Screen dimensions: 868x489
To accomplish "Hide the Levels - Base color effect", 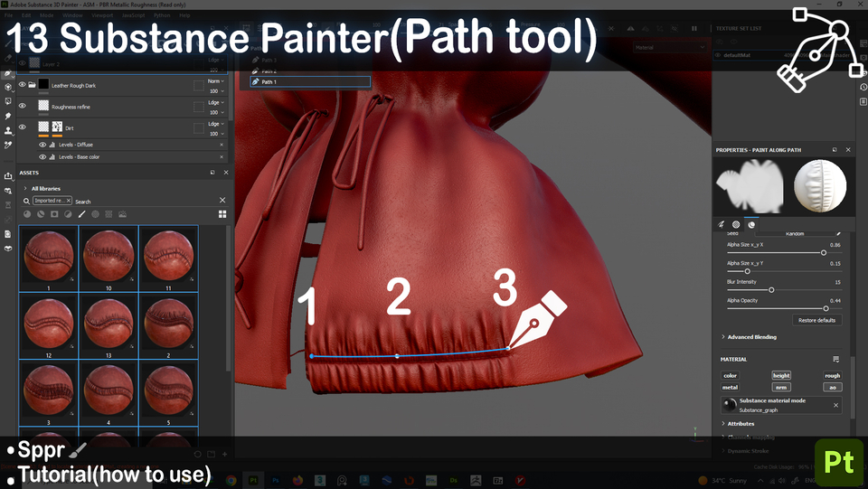I will pyautogui.click(x=42, y=157).
